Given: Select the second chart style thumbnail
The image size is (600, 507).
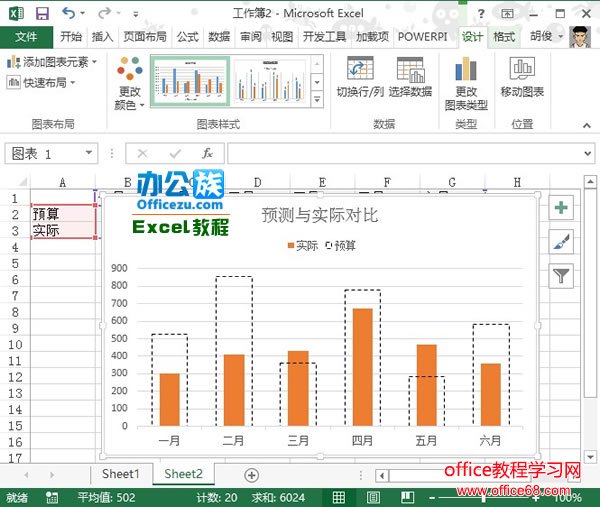Looking at the screenshot, I should (x=269, y=81).
